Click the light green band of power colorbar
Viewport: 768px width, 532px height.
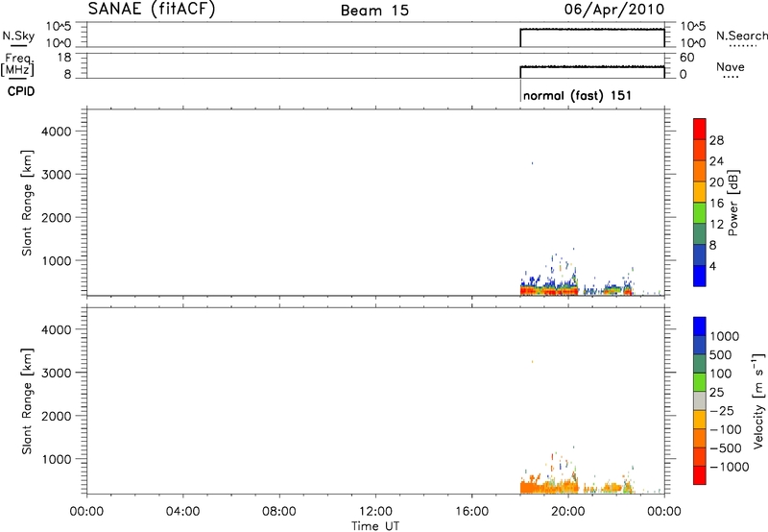(700, 213)
